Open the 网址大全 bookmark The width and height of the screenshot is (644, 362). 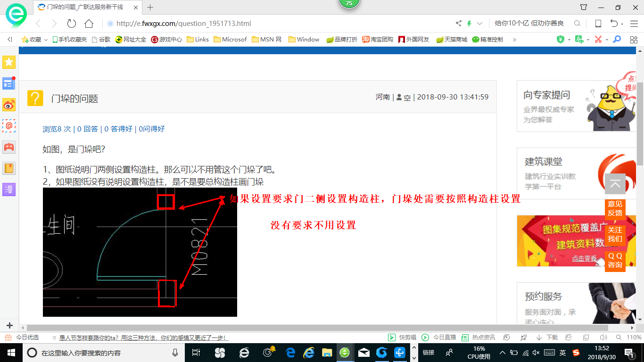(131, 40)
